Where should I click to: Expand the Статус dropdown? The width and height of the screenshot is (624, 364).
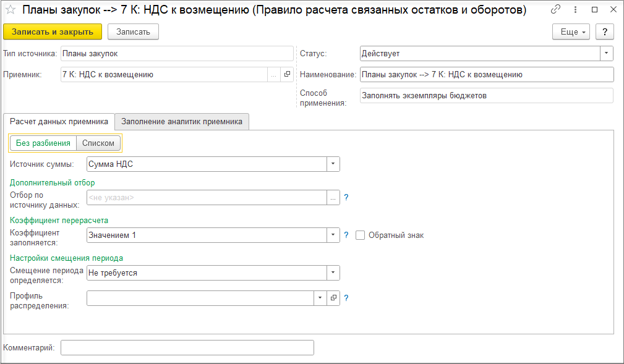coord(606,54)
